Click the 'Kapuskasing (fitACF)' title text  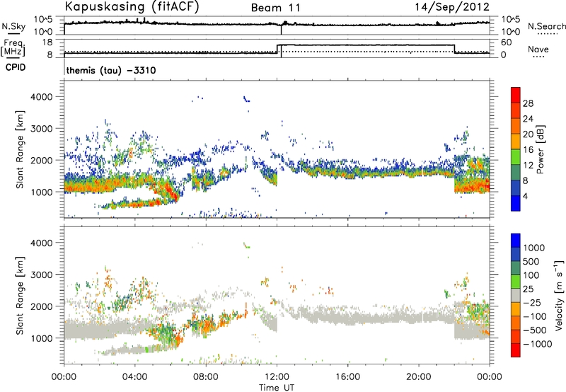coord(132,7)
